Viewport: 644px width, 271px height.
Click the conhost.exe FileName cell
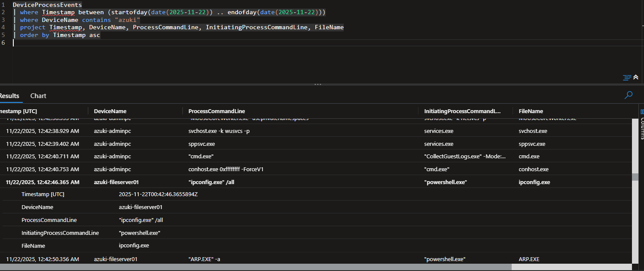click(x=534, y=169)
